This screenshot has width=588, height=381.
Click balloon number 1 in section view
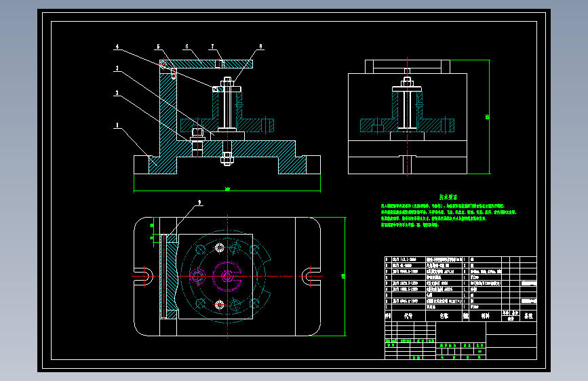[117, 125]
